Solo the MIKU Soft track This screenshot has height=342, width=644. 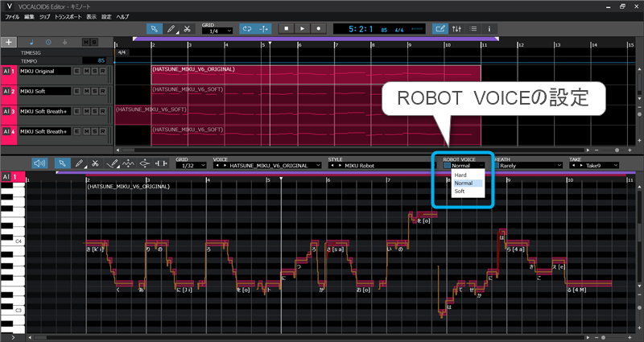tap(94, 91)
